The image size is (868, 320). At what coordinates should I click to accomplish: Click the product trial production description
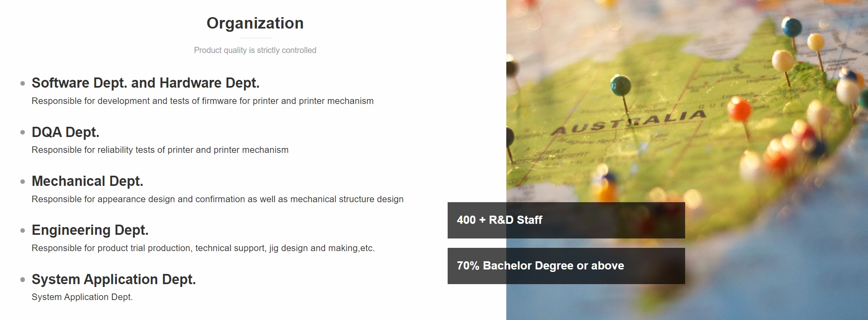point(203,248)
